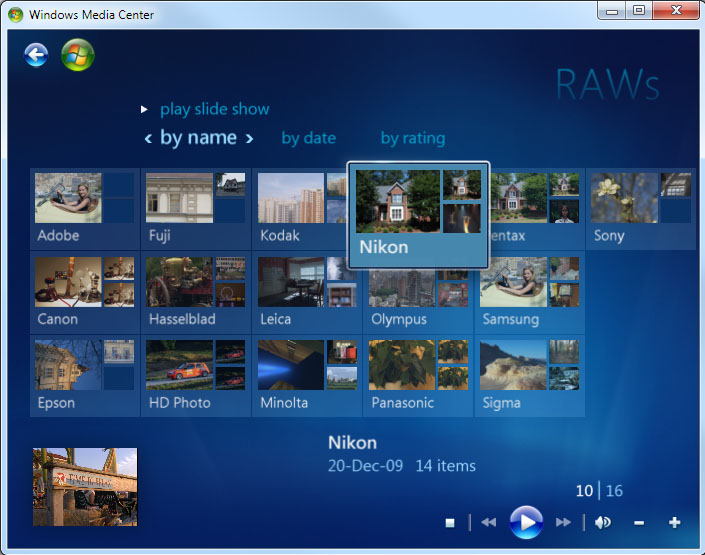
Task: Open the Canon folder
Action: tap(85, 293)
